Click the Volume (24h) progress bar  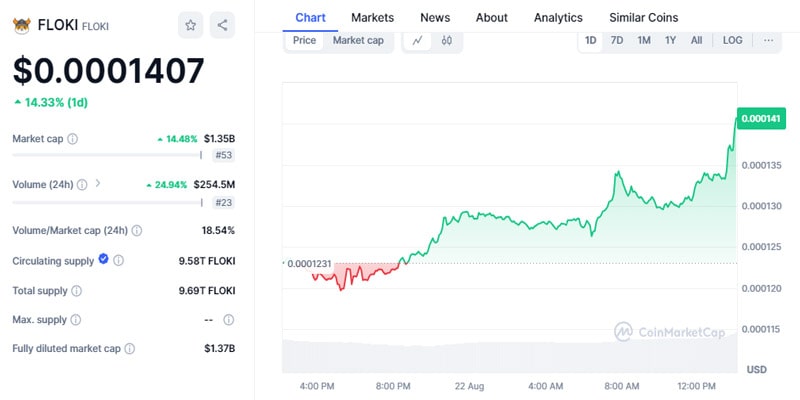[x=107, y=203]
